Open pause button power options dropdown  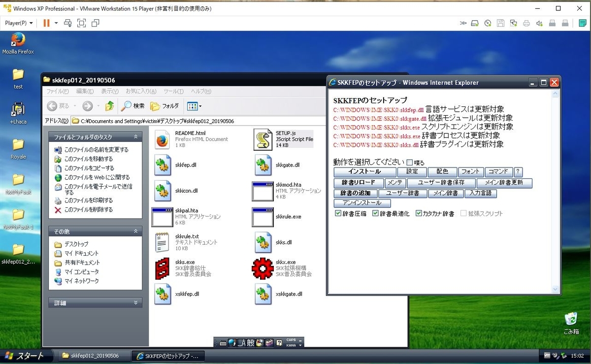click(56, 23)
